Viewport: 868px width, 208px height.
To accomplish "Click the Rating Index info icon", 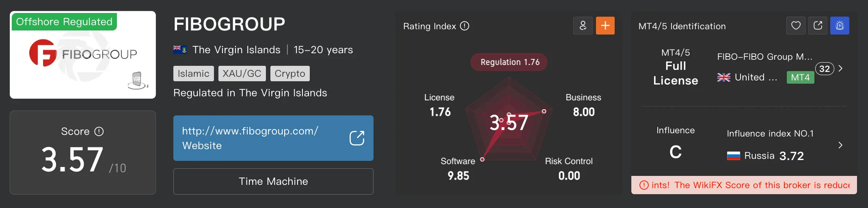I will coord(465,26).
